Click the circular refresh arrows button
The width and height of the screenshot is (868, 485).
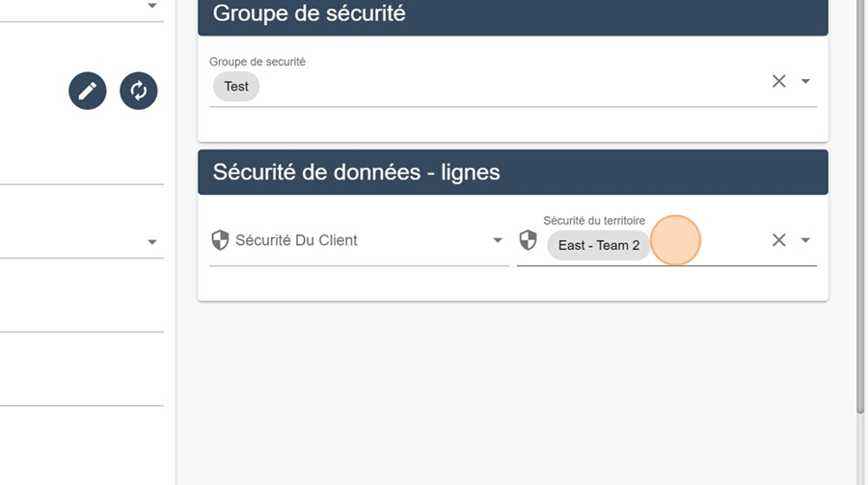click(138, 91)
